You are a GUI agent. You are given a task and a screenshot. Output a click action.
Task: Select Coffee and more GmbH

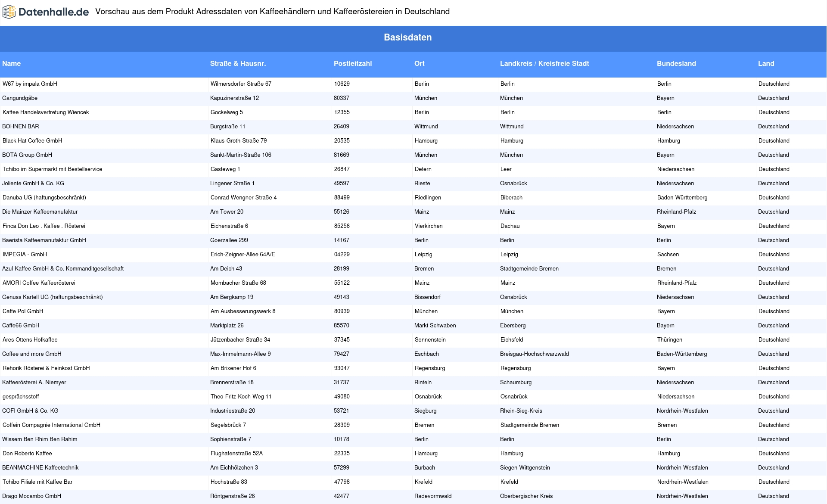click(32, 354)
